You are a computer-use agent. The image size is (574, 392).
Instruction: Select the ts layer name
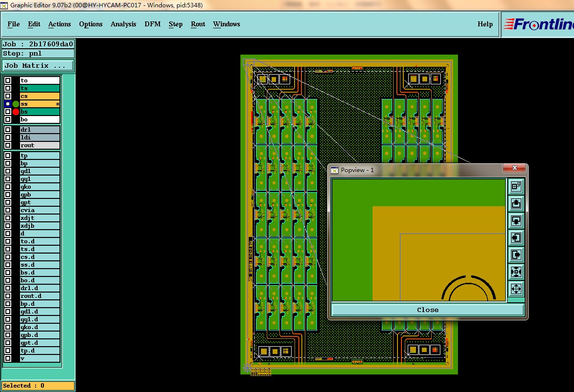pyautogui.click(x=40, y=88)
